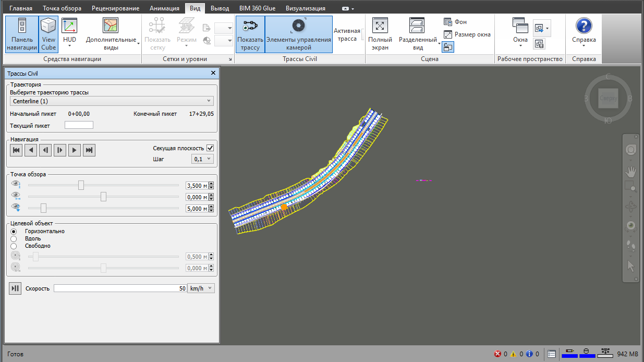644x362 pixels.
Task: Open the Centerline (1) trajectory dropdown
Action: pos(112,101)
